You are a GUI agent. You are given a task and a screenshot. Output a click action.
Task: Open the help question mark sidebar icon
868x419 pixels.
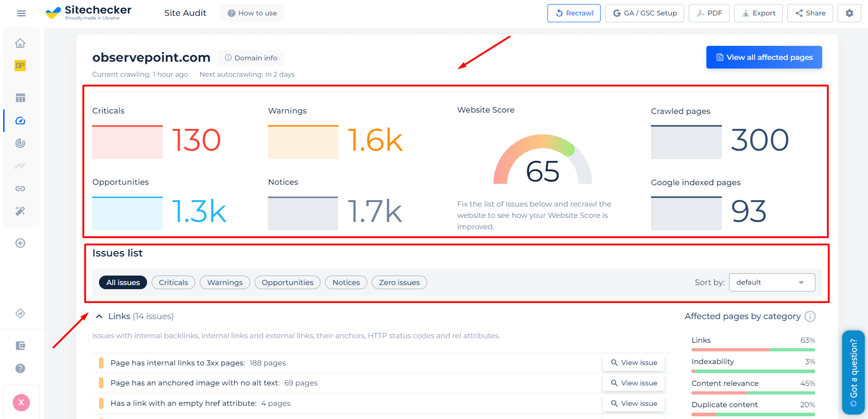(x=20, y=368)
